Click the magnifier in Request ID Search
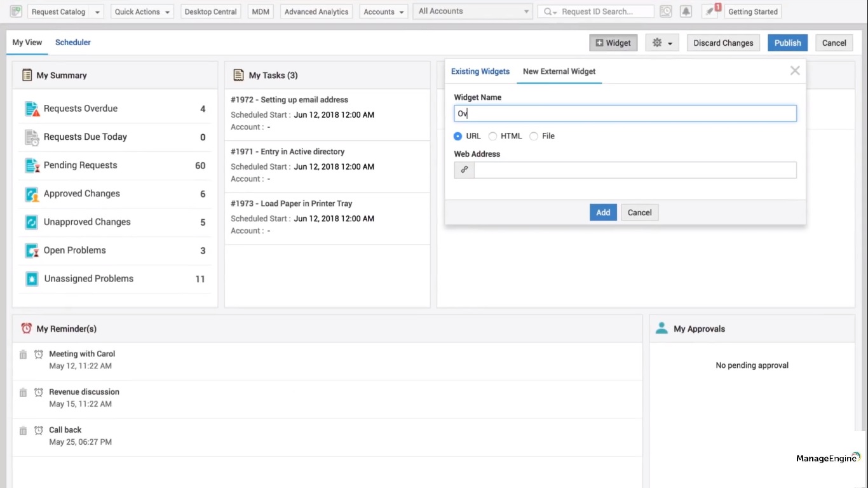This screenshot has height=488, width=868. click(548, 11)
